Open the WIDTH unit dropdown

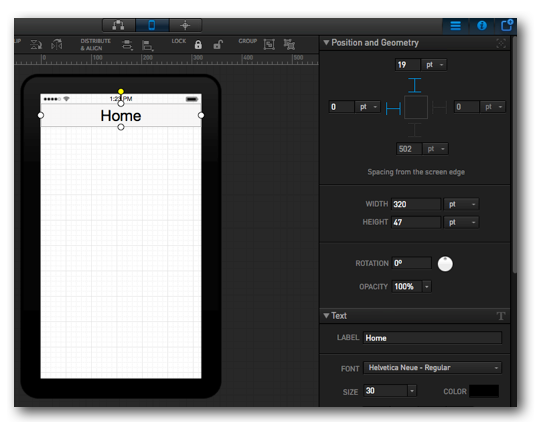461,204
